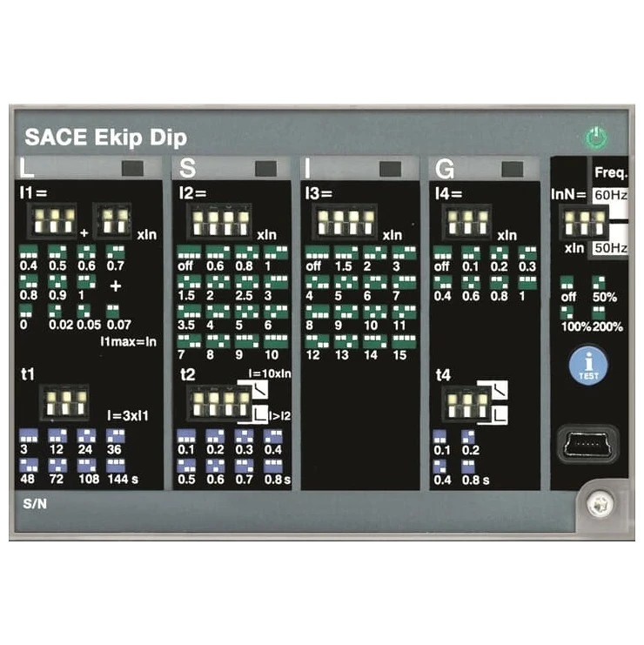The width and height of the screenshot is (644, 645).
Task: Toggle the t2 DIP switch block
Action: 220,404
